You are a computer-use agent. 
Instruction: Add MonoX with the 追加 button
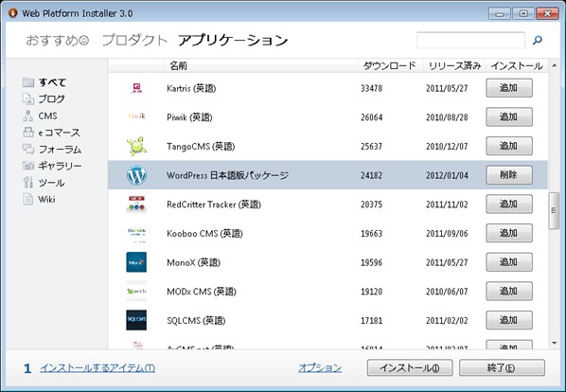tap(509, 262)
